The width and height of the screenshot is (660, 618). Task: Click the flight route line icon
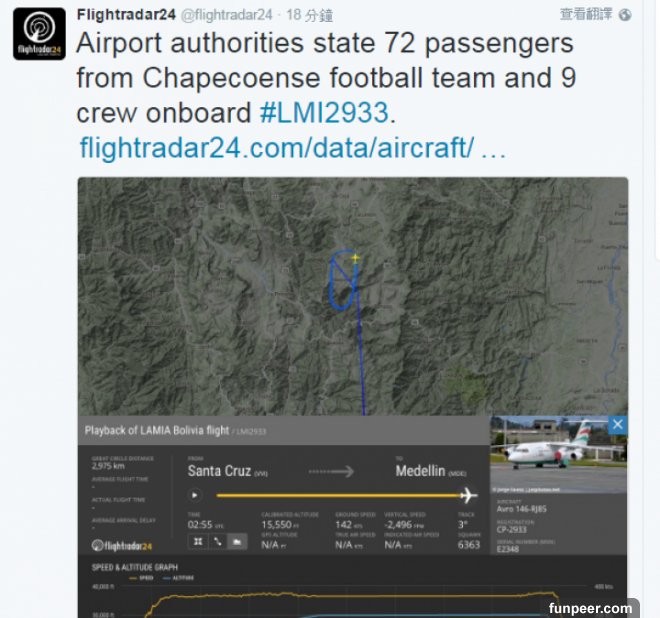point(218,542)
